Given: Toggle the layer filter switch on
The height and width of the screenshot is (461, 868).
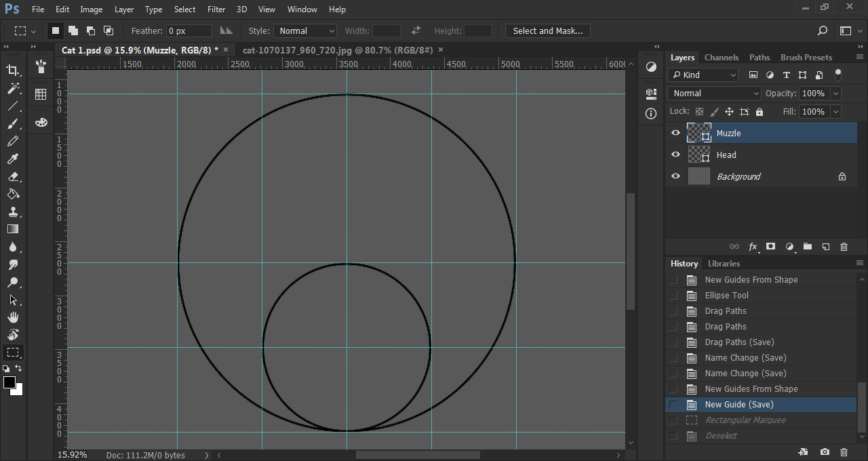Looking at the screenshot, I should tap(838, 75).
